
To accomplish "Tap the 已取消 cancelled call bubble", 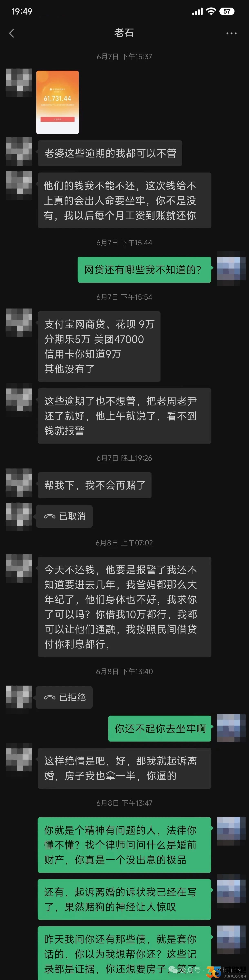I will pos(64,516).
